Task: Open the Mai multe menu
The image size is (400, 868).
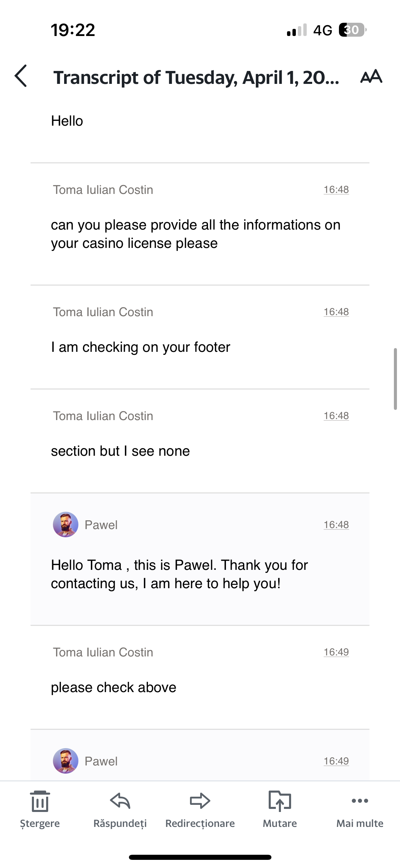Action: pyautogui.click(x=360, y=801)
